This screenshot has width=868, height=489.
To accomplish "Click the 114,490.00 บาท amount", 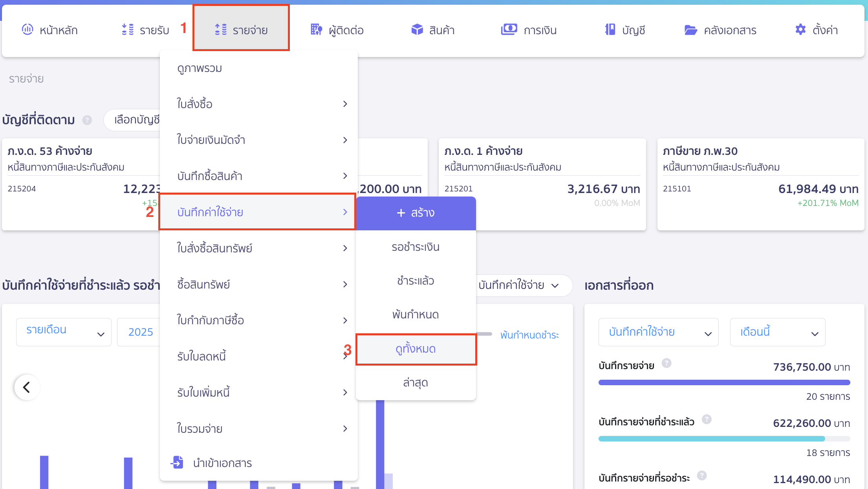I will [x=811, y=480].
